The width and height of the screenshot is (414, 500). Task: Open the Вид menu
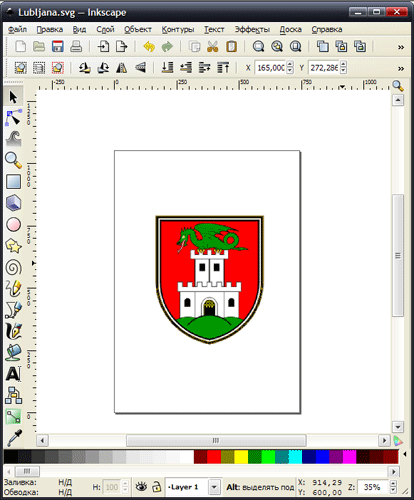tap(79, 29)
